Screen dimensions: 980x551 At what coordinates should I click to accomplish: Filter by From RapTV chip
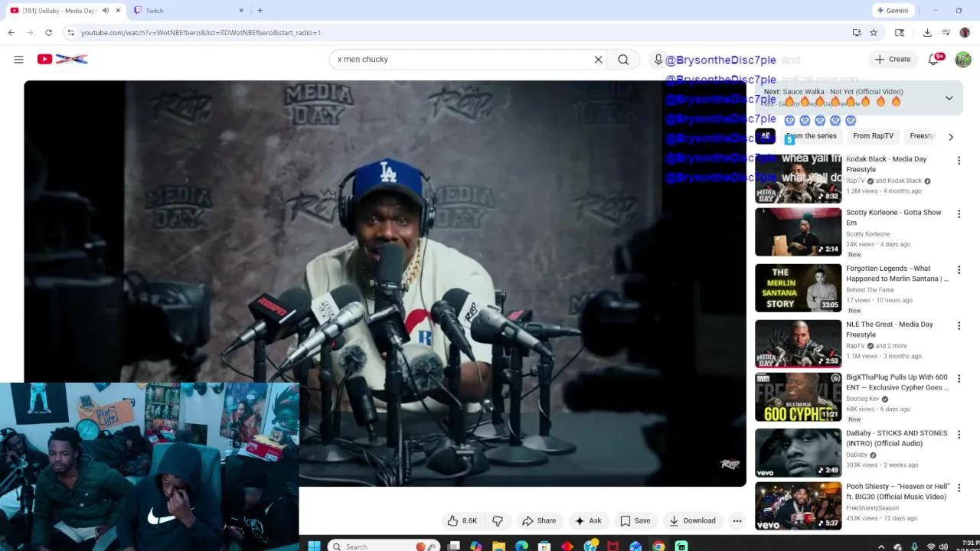pyautogui.click(x=873, y=136)
